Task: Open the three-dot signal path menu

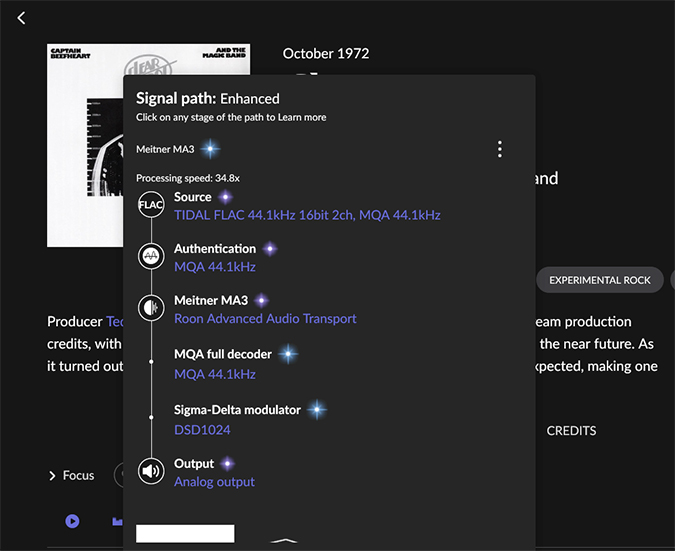Action: coord(499,150)
